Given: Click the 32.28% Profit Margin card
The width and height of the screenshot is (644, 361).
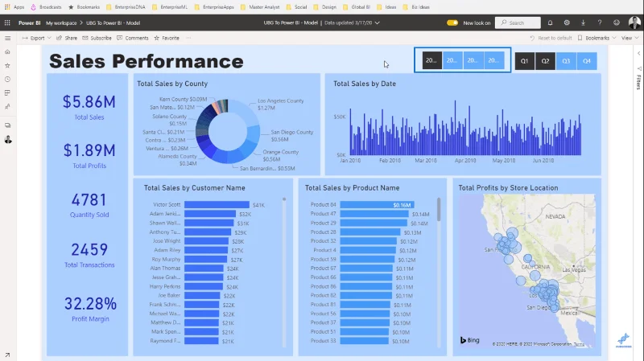Looking at the screenshot, I should 90,309.
